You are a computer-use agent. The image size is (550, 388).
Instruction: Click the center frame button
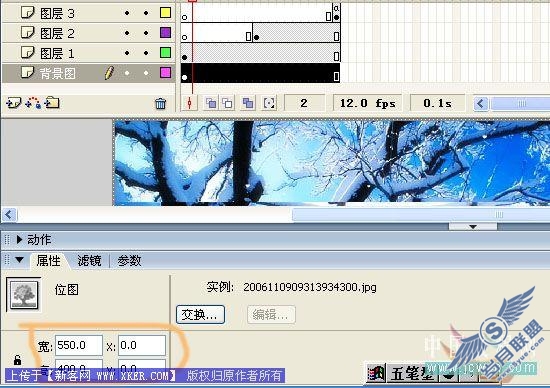(189, 103)
